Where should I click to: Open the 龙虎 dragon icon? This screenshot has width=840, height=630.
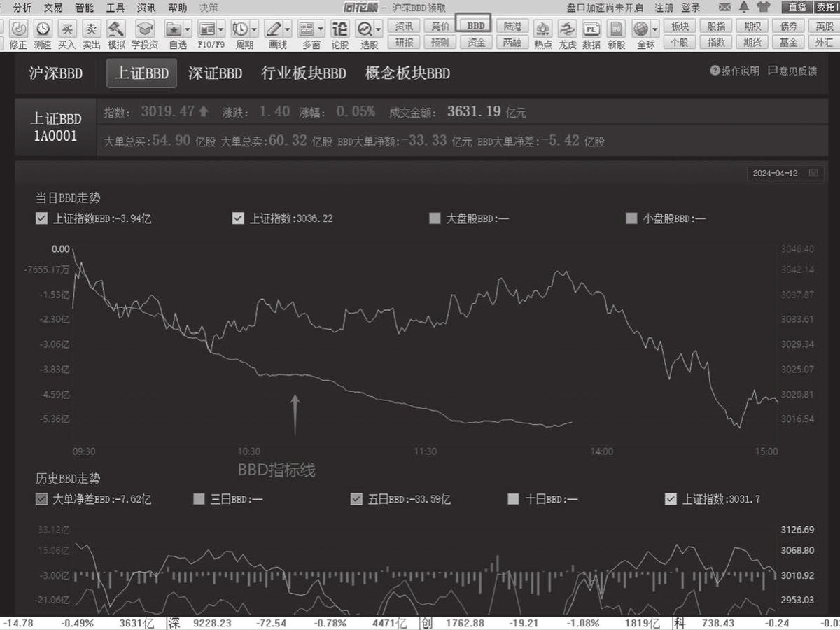tap(568, 29)
